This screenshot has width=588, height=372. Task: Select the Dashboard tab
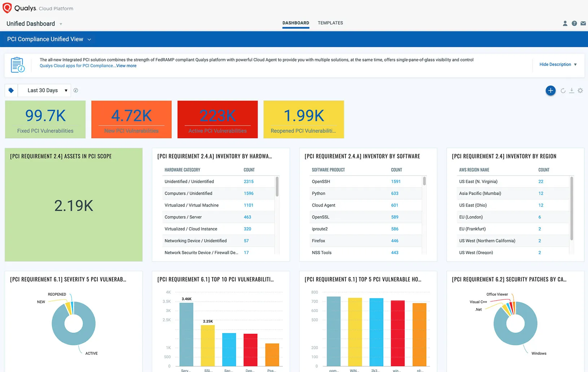click(295, 23)
